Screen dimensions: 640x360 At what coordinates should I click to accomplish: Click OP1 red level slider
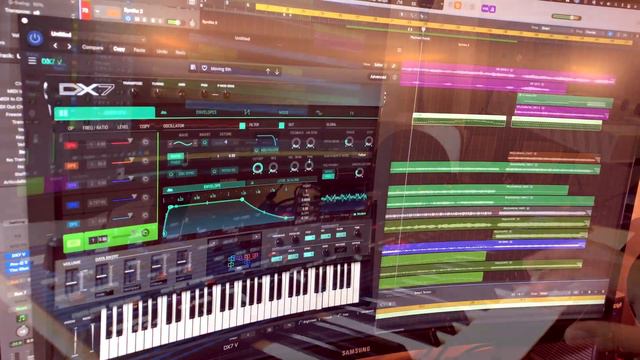click(x=121, y=142)
